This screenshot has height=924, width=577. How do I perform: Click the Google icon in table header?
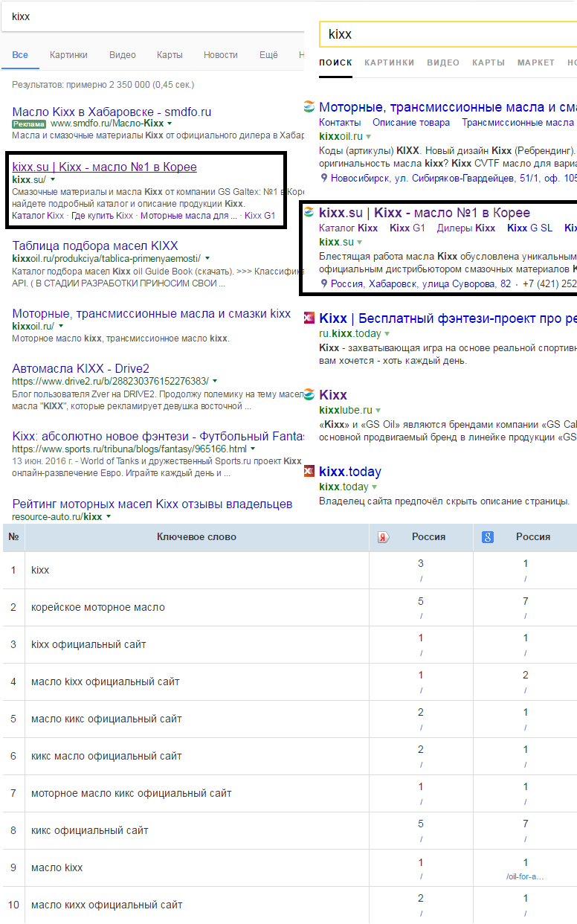pos(488,537)
